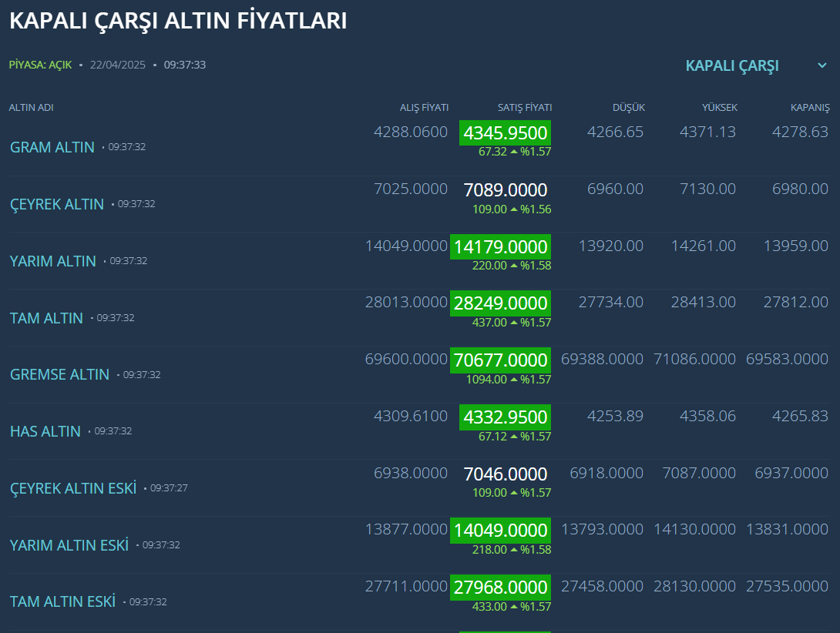
Task: Click the up arrow beside ÇEYREK ALTIN %1.56
Action: tap(514, 209)
